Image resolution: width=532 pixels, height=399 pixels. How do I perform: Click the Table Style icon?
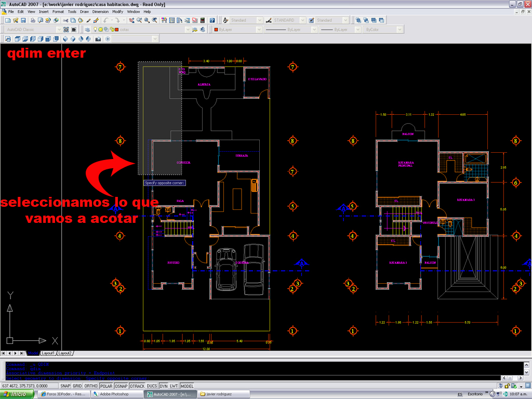311,20
